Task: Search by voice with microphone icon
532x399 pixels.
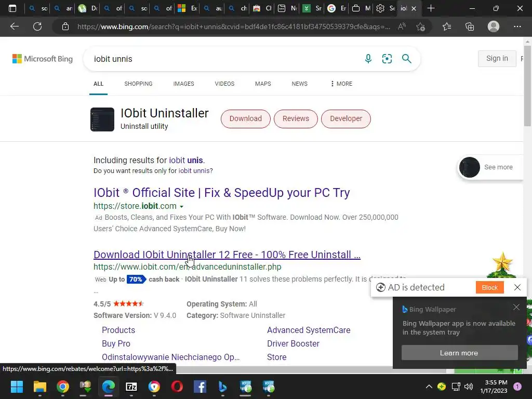Action: (368, 59)
